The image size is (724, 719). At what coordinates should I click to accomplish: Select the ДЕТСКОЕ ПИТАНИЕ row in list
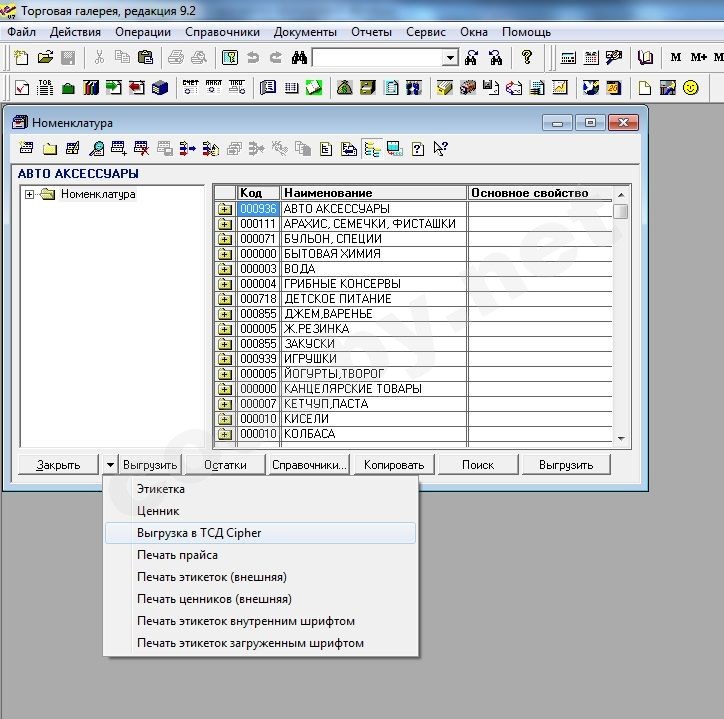click(337, 299)
